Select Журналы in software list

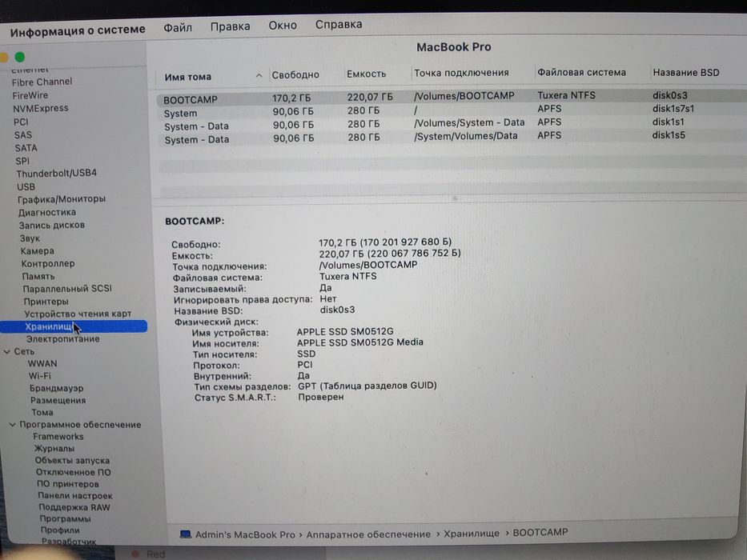point(54,449)
